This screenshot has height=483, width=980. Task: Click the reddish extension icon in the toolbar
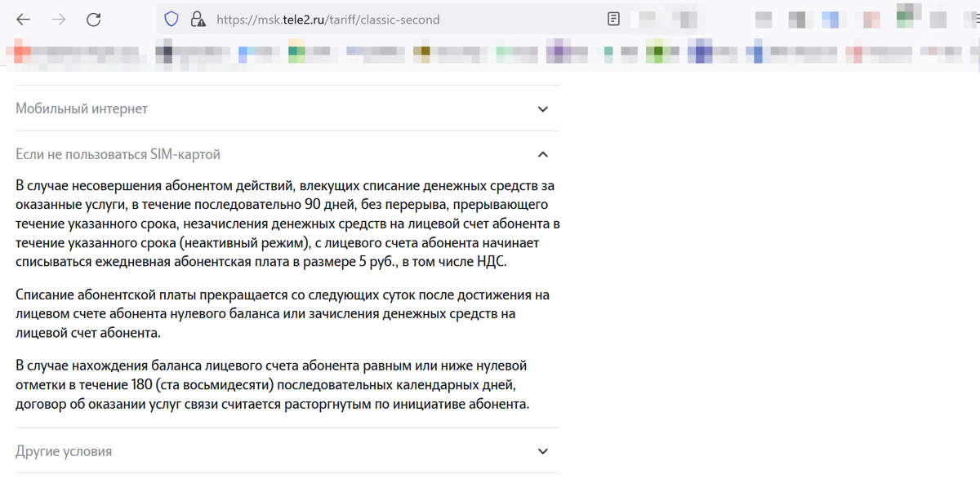coord(870,19)
